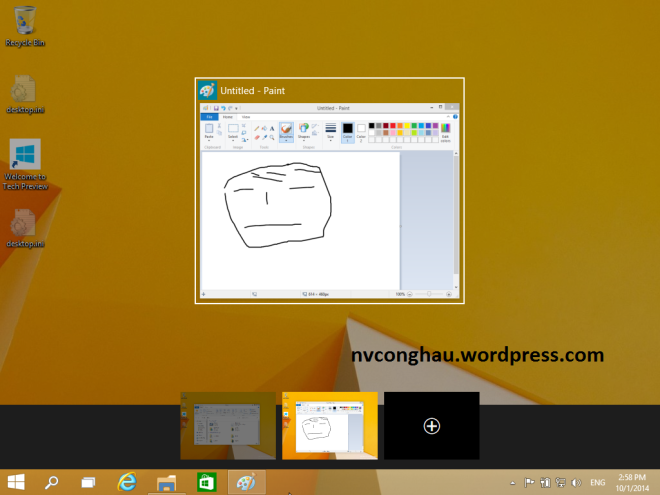This screenshot has width=660, height=495.
Task: Switch to the Untitled - Paint window preview
Action: [x=330, y=190]
